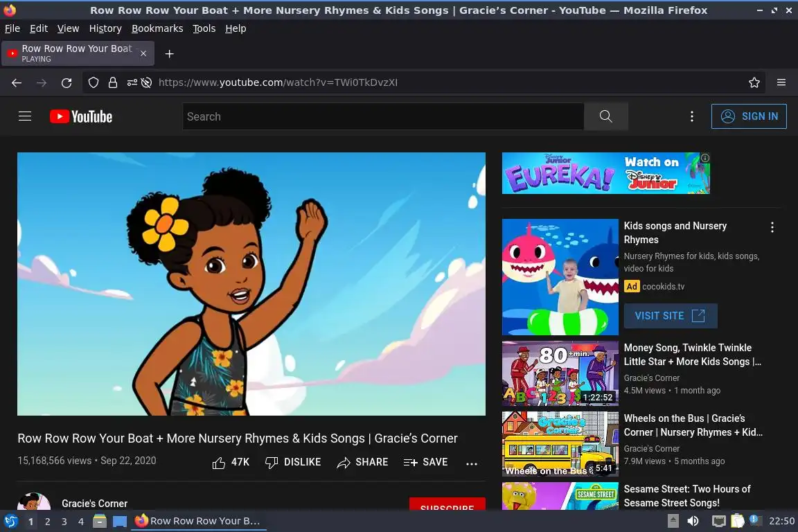This screenshot has height=532, width=798.
Task: Like the video with thumbs-up 47K
Action: coord(231,462)
